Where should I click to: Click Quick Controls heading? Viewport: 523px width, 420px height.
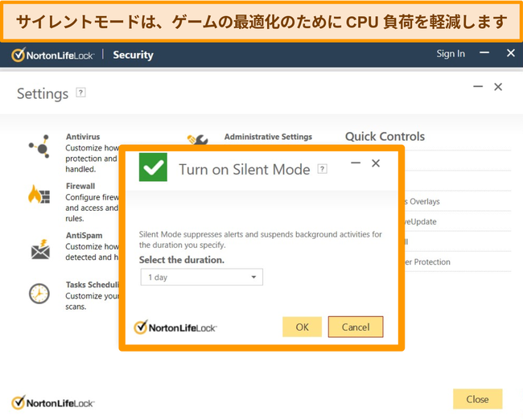385,137
